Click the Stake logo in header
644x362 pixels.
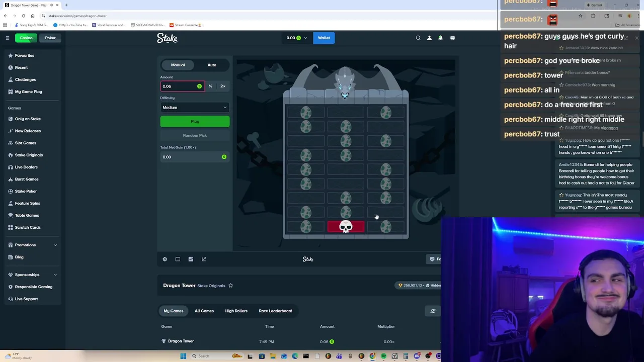point(167,38)
